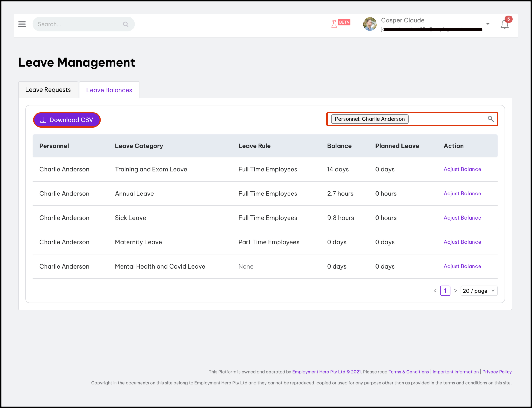The width and height of the screenshot is (532, 408).
Task: Go to the next page arrow
Action: tap(456, 291)
